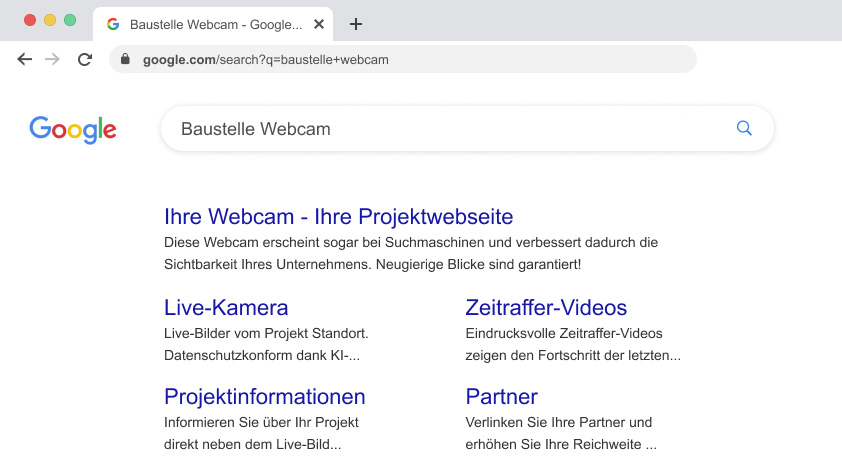Click text 'Informieren Sie über Ihr Projekt'
This screenshot has height=461, width=842.
coord(262,422)
